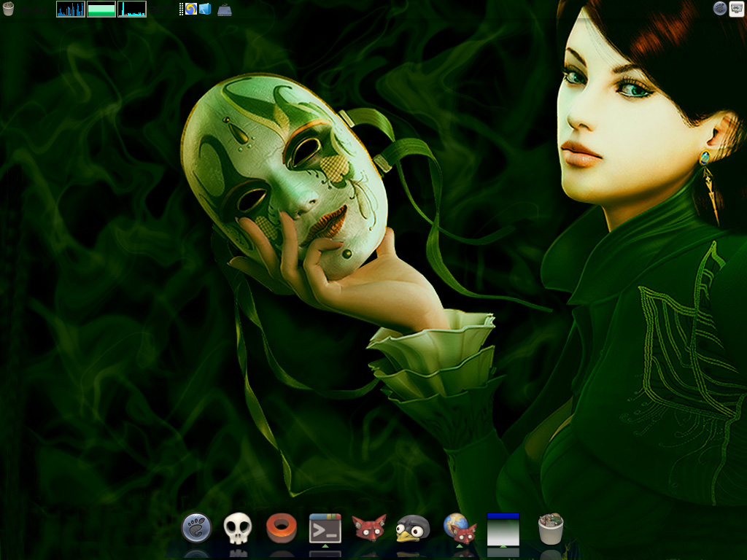Screen dimensions: 747x560
Task: Open the blue spiky CPU usage graph
Action: [x=71, y=9]
